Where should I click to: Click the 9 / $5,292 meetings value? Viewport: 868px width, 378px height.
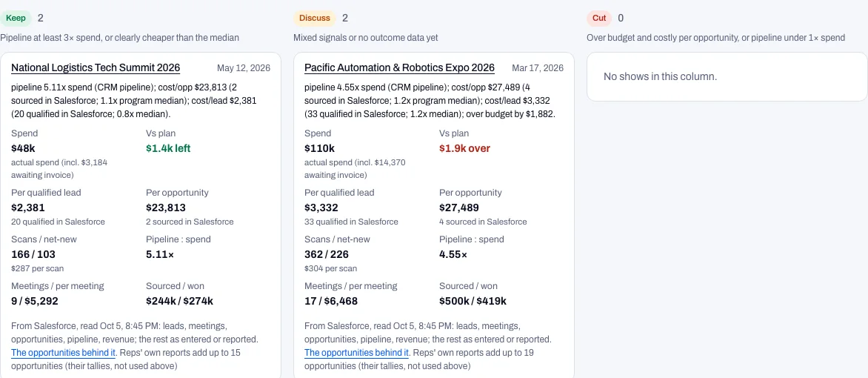[x=35, y=301]
